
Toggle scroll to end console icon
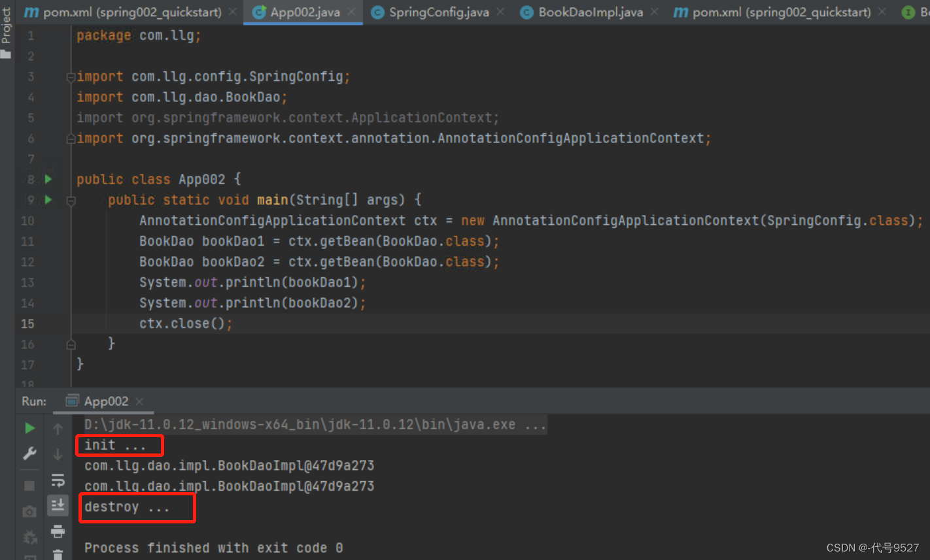click(x=58, y=504)
